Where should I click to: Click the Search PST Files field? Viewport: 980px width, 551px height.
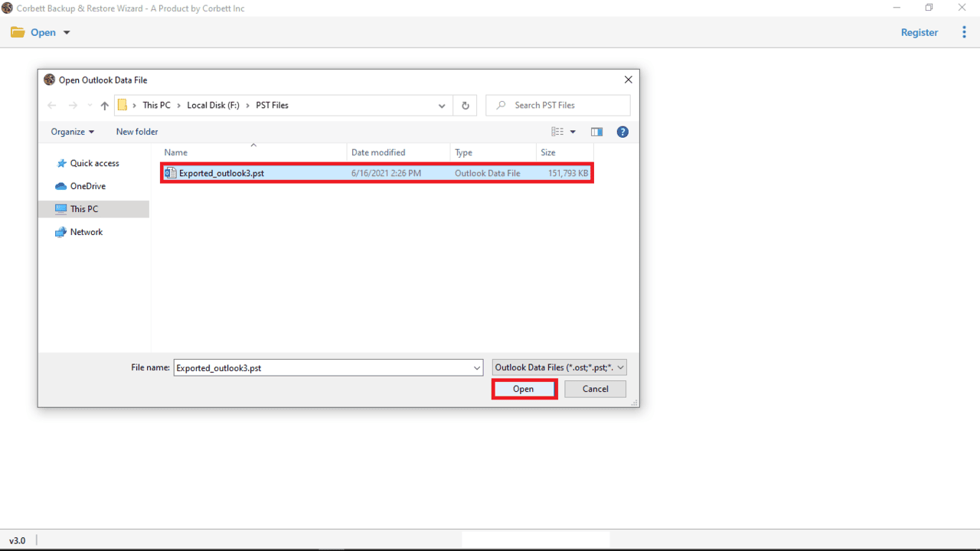(x=558, y=106)
